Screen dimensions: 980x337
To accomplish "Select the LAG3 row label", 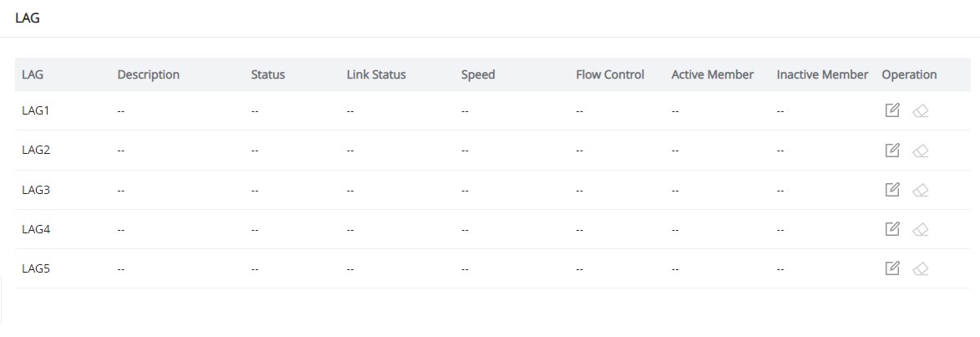I will [36, 190].
